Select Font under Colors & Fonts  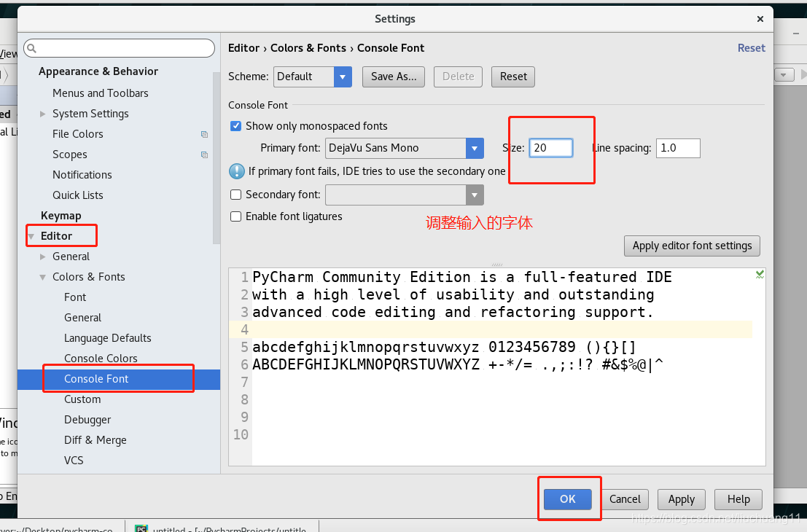(x=75, y=297)
